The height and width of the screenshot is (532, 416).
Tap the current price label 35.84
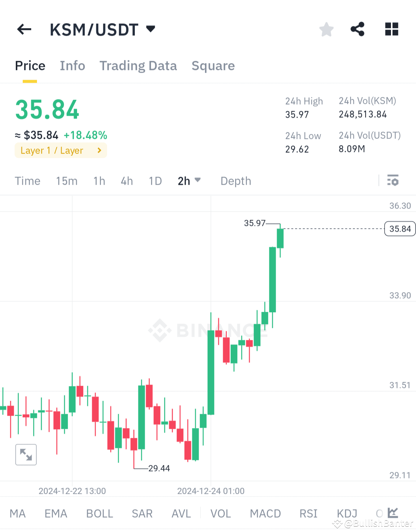click(x=399, y=229)
